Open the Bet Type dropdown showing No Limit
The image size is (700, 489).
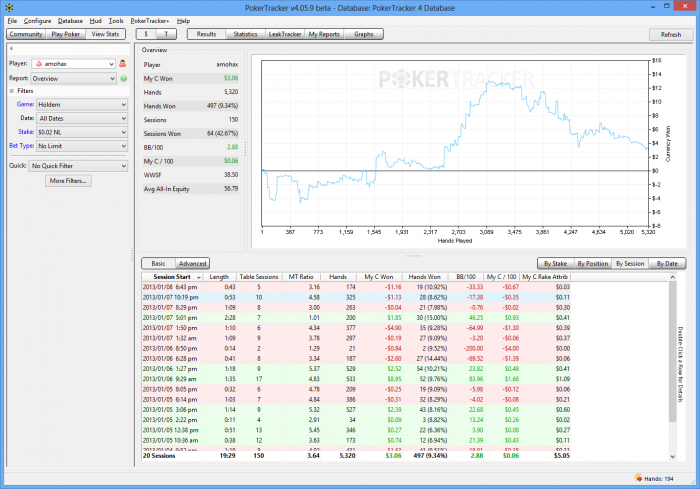(82, 146)
